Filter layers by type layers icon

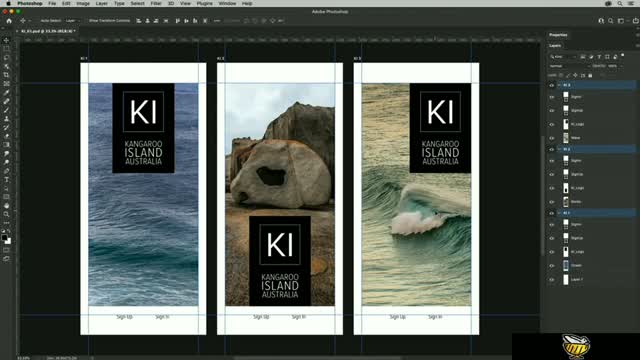[599, 57]
